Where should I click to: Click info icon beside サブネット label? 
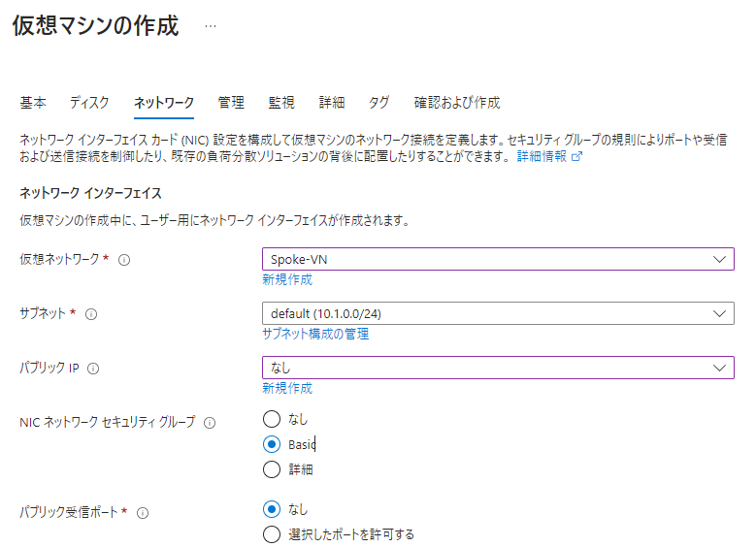tap(91, 314)
